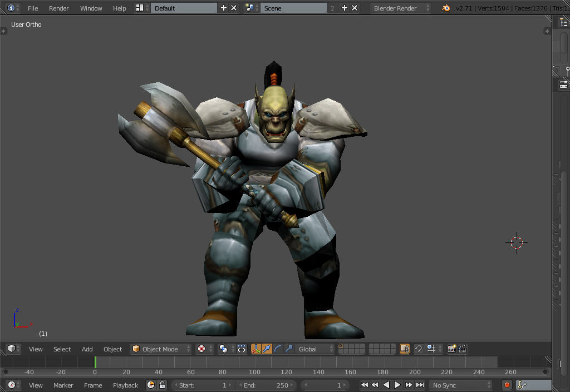Click the green current frame marker

click(x=95, y=362)
